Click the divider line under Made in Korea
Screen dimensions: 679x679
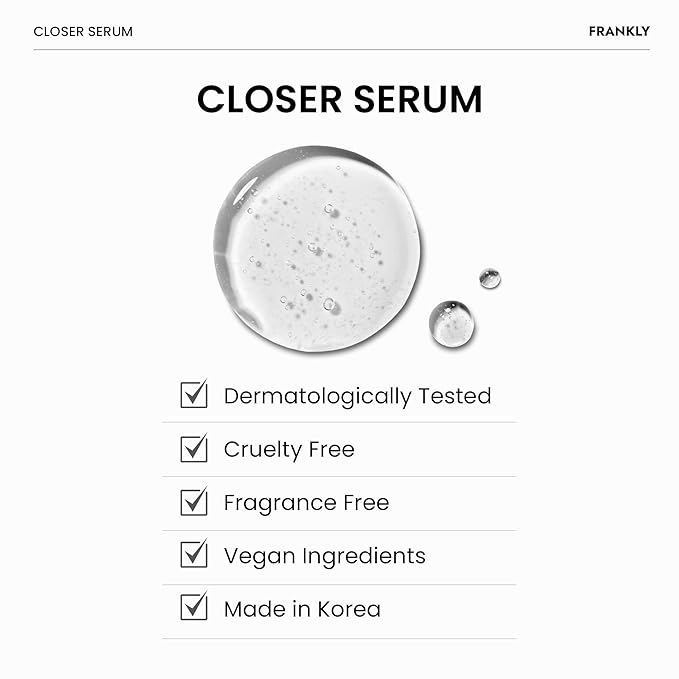point(340,638)
